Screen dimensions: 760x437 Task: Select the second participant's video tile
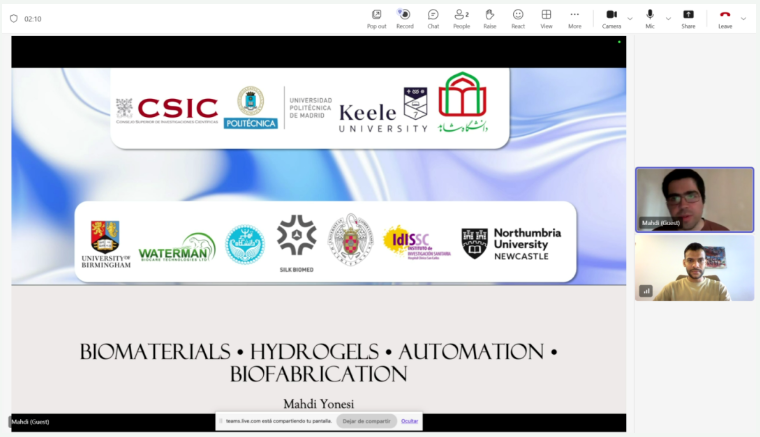pos(695,268)
